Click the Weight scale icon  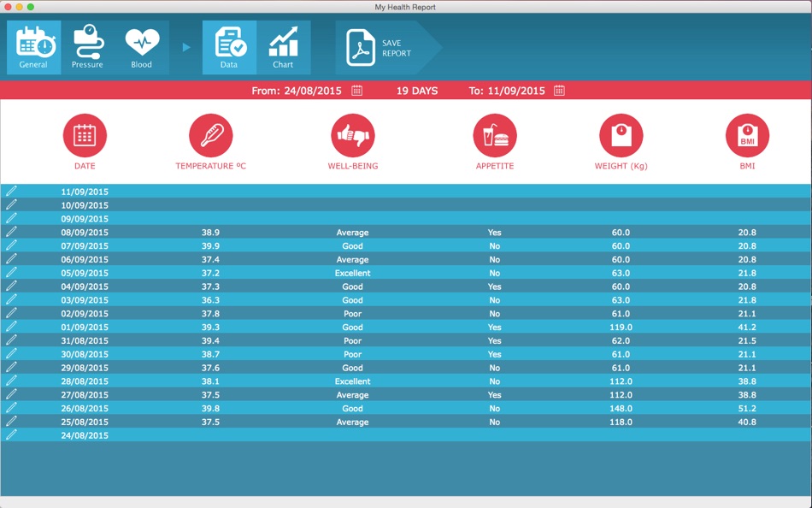click(x=620, y=134)
